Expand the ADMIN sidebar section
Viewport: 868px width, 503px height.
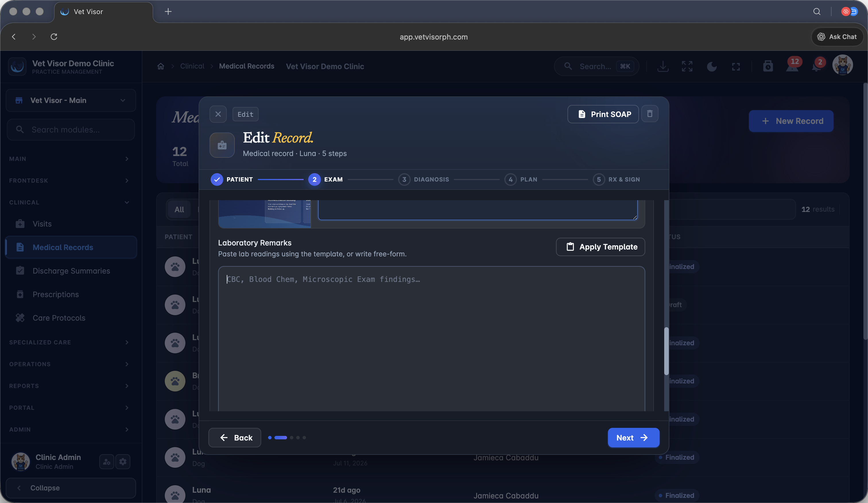click(x=69, y=429)
